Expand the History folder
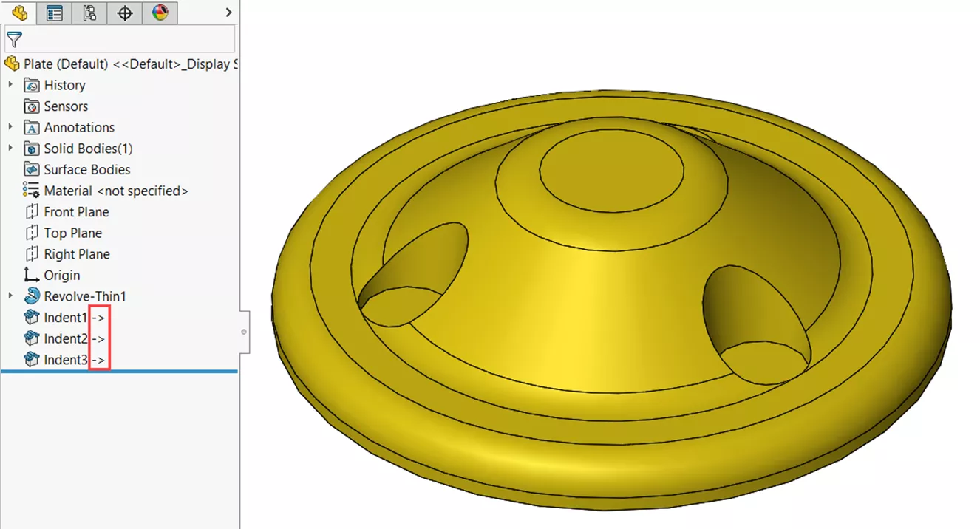 [10, 85]
